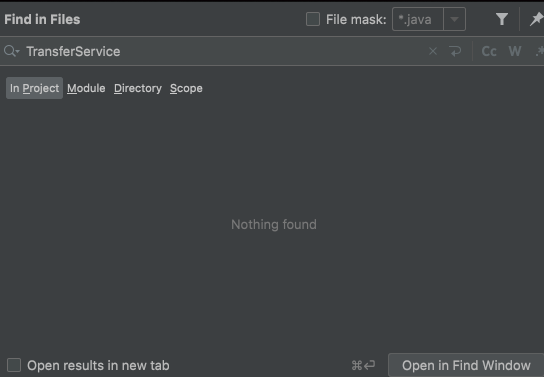544x377 pixels.
Task: Toggle Words (W) matching option
Action: [x=515, y=51]
